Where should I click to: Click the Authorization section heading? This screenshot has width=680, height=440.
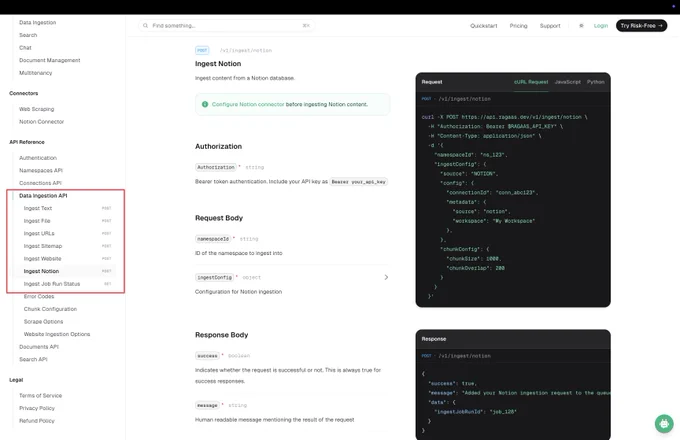219,147
